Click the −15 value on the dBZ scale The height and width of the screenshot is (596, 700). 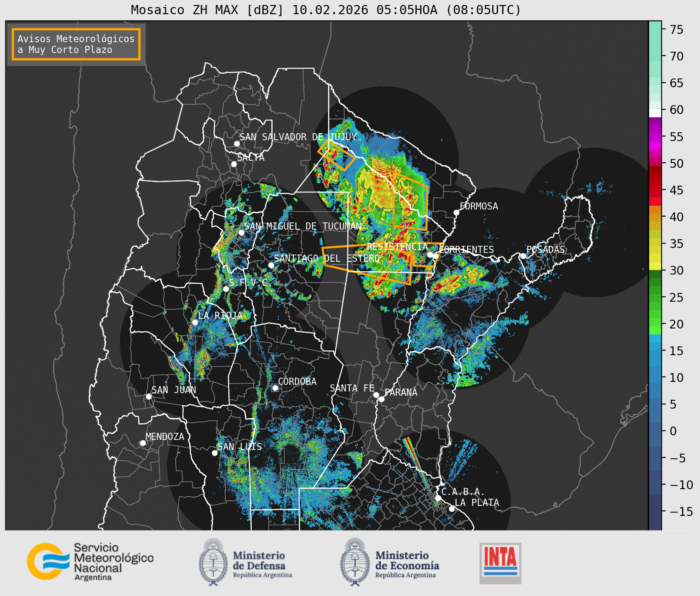click(x=681, y=512)
